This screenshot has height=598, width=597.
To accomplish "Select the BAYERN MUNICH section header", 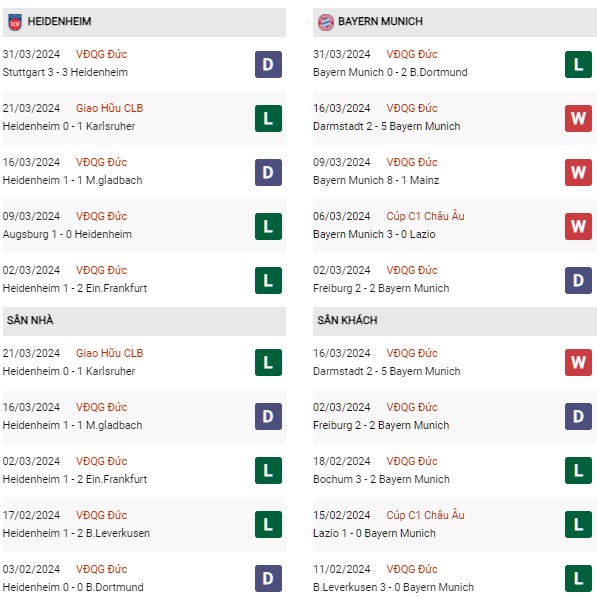I will pos(455,22).
